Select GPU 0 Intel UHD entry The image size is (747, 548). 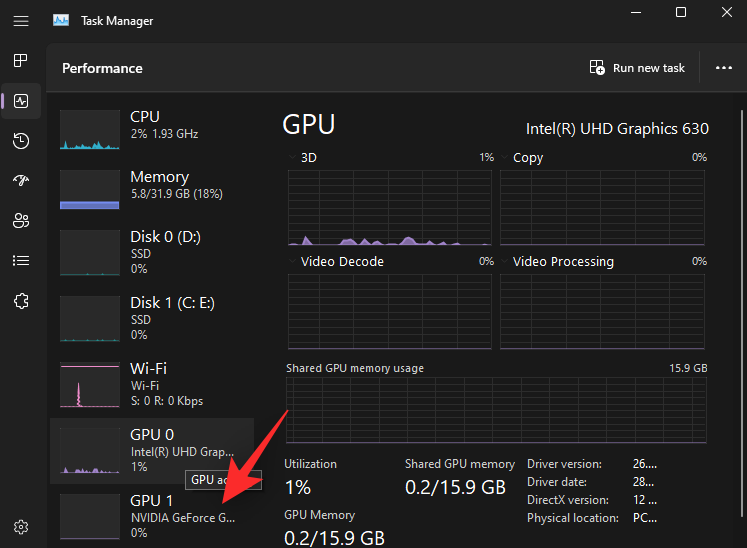coord(152,450)
